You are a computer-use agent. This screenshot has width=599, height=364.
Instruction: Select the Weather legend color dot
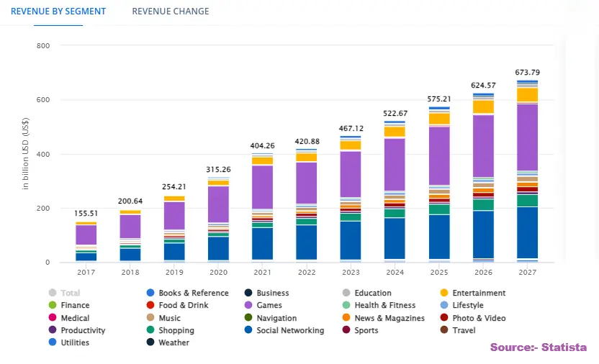pos(150,342)
